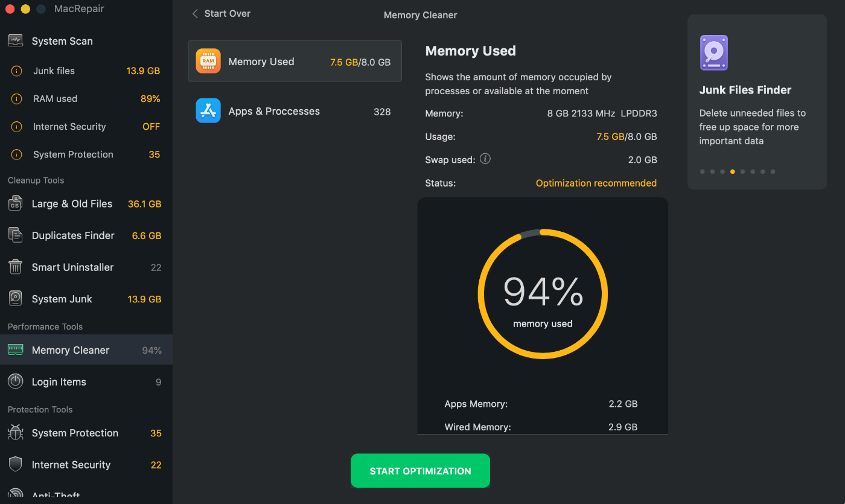The image size is (845, 504).
Task: Click the App Store icon for Apps & Proccesses
Action: tap(208, 111)
